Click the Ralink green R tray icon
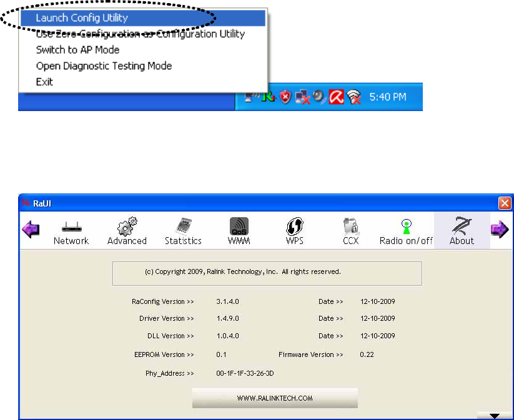 pyautogui.click(x=269, y=97)
